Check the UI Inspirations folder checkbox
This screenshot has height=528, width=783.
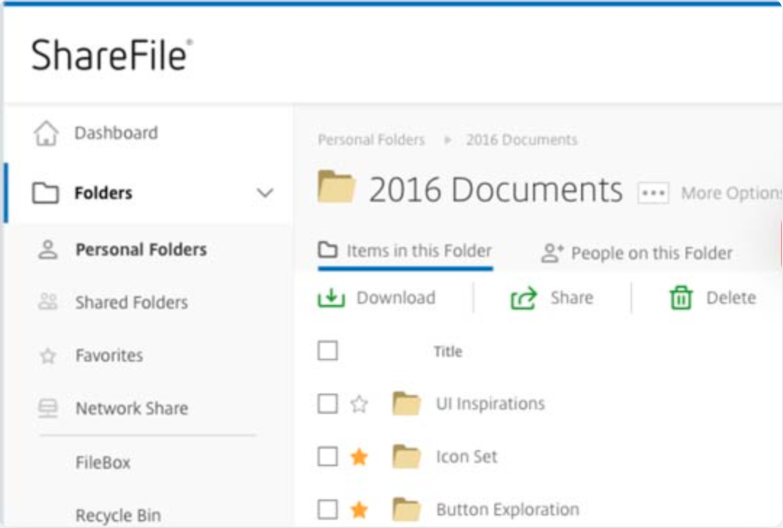click(x=327, y=404)
